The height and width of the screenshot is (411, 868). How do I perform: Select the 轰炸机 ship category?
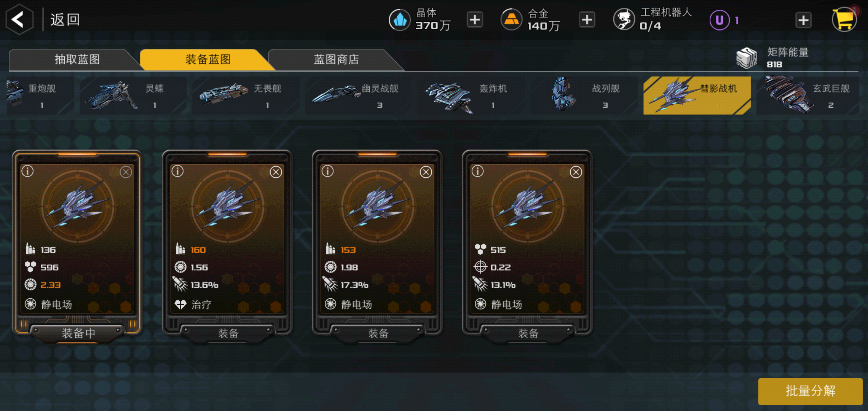[471, 96]
